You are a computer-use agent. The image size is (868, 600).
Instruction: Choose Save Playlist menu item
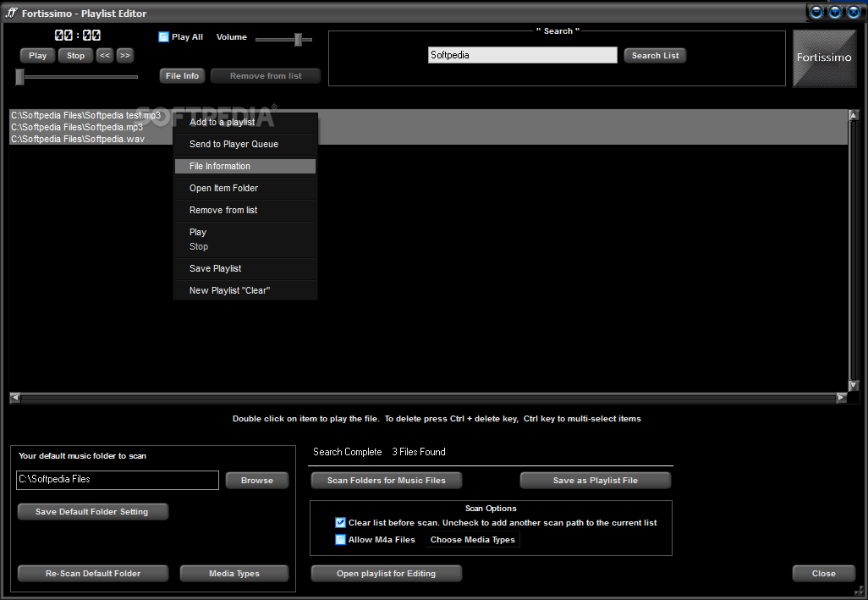coord(245,268)
